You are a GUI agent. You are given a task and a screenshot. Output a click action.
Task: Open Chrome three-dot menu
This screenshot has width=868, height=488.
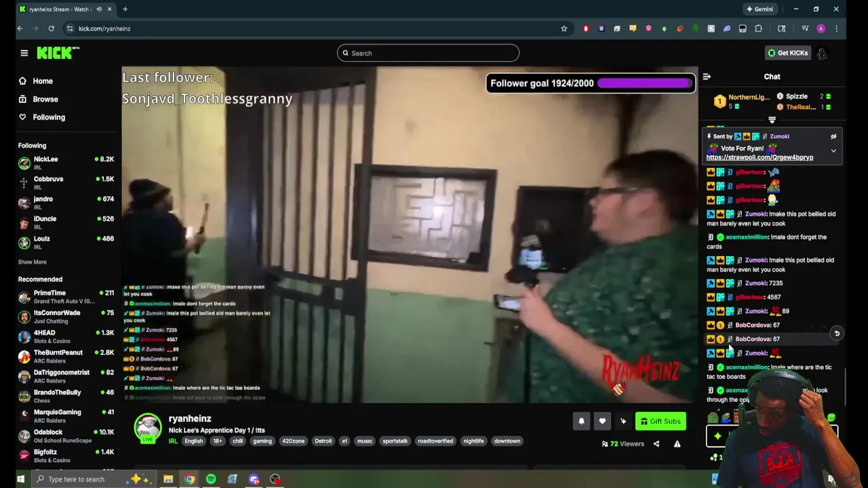pos(836,28)
